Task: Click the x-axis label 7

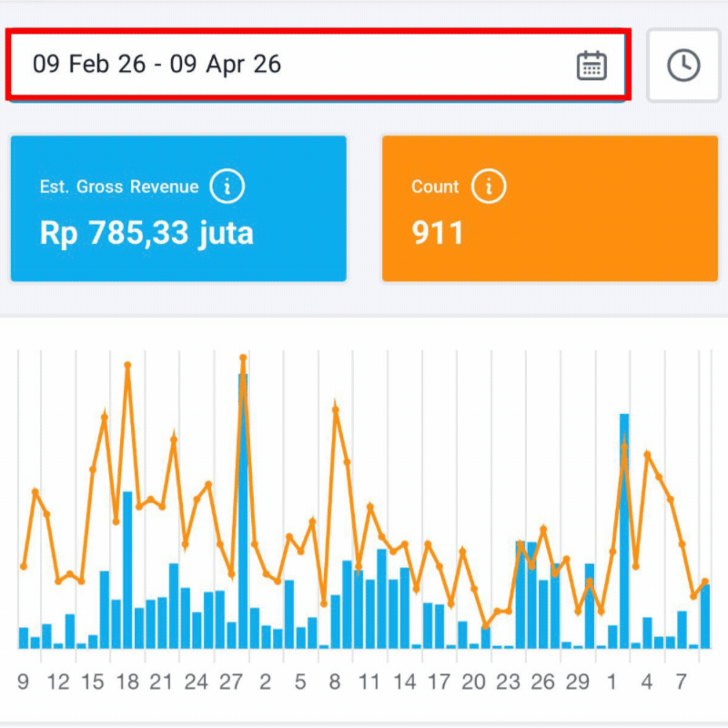Action: click(682, 682)
